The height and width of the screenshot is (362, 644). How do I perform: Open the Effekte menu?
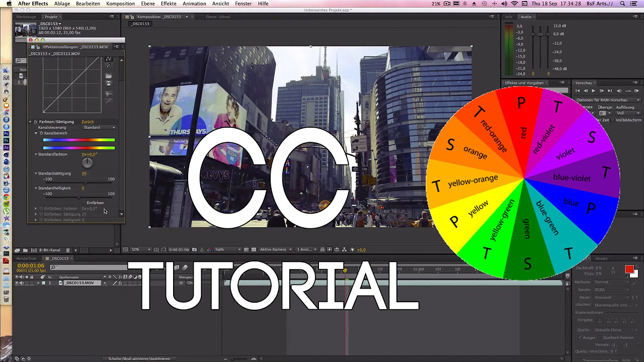(169, 4)
